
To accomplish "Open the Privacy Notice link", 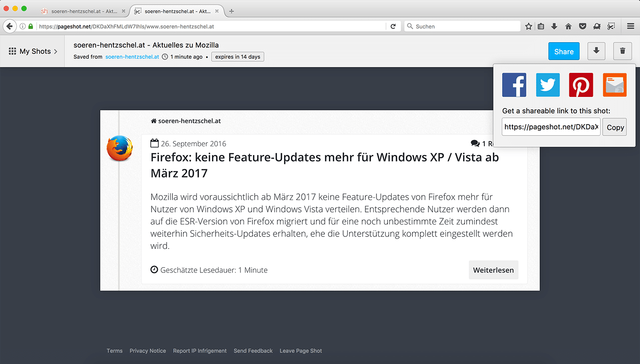I will click(x=148, y=351).
